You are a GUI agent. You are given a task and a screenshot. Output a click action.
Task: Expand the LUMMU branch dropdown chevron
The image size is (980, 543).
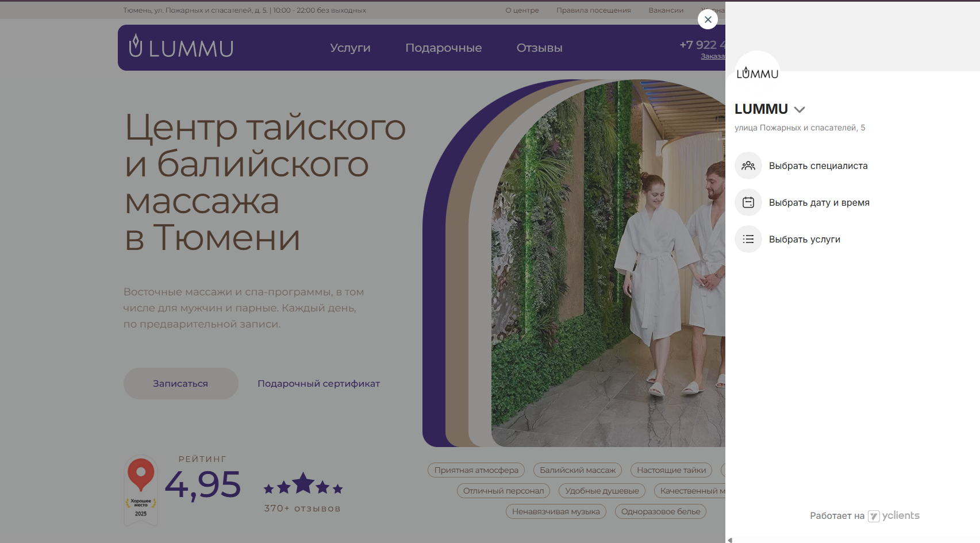tap(800, 109)
